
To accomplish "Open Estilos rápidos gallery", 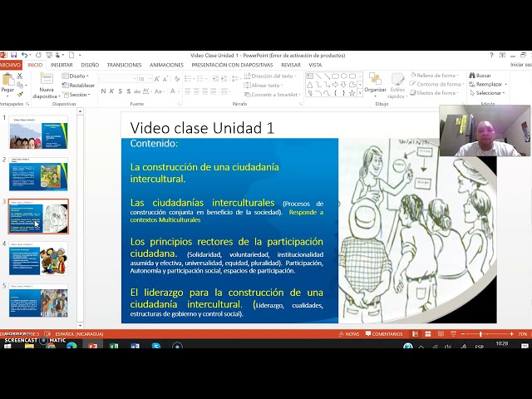I will click(396, 84).
